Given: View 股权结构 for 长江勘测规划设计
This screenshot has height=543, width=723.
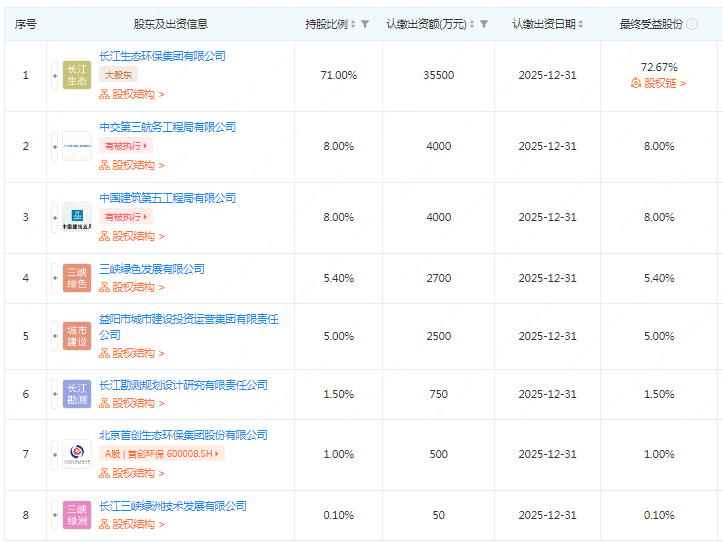Looking at the screenshot, I should tap(132, 403).
